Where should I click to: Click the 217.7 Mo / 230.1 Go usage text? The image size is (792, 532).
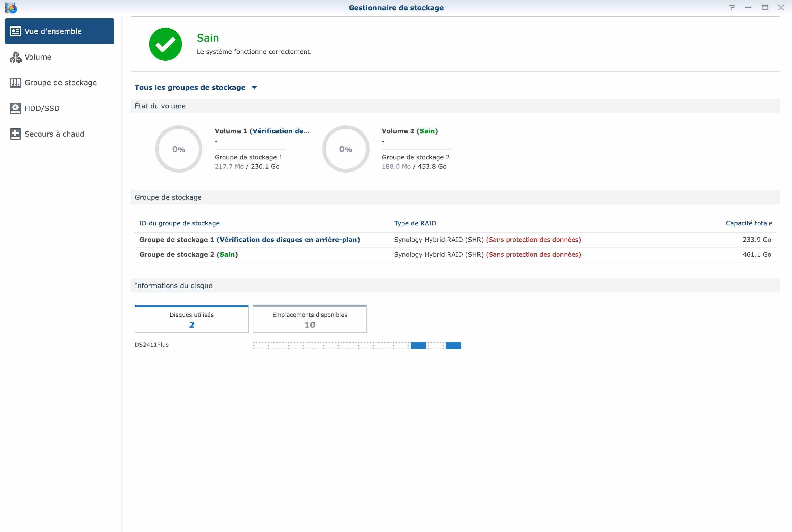point(247,166)
